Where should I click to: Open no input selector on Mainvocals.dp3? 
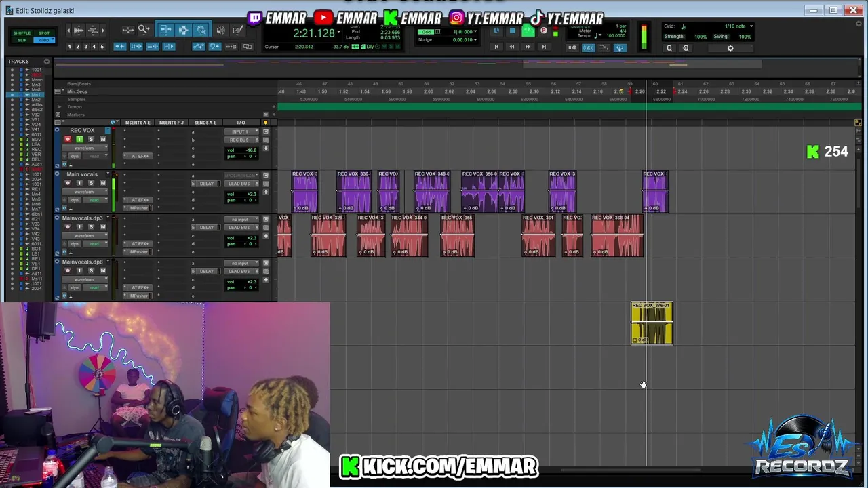pyautogui.click(x=241, y=220)
